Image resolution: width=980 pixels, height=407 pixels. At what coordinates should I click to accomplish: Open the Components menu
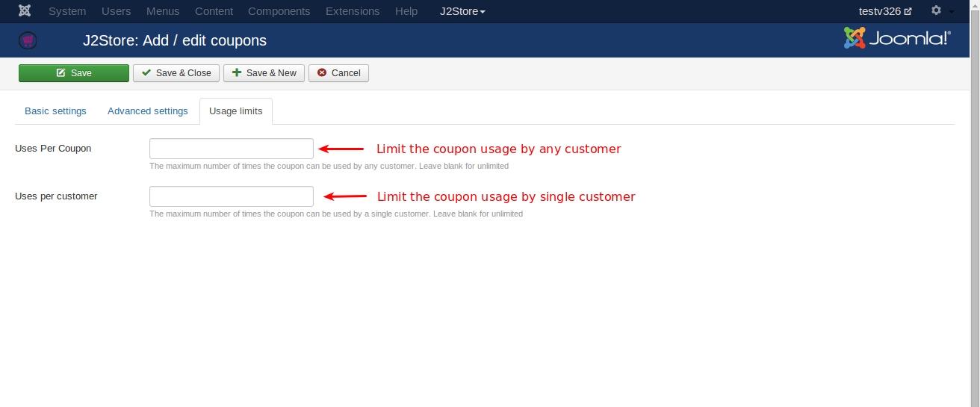point(279,11)
